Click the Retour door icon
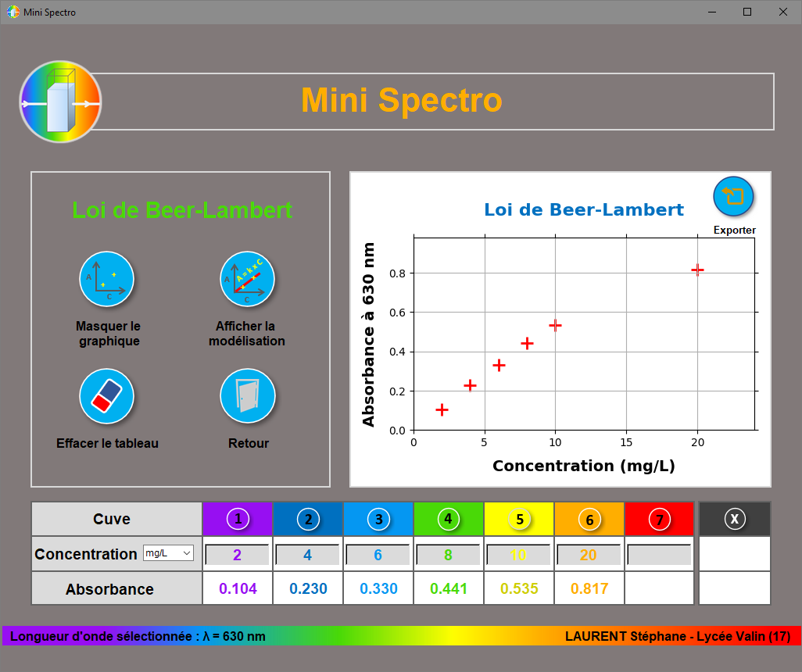Image resolution: width=802 pixels, height=672 pixels. coord(248,396)
